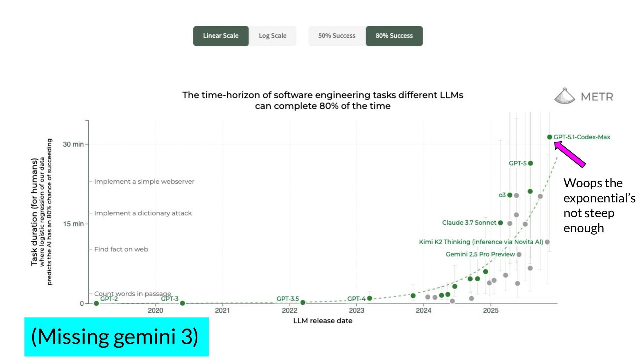Click the GPT-2 data point dot
The height and width of the screenshot is (362, 644).
pyautogui.click(x=96, y=303)
